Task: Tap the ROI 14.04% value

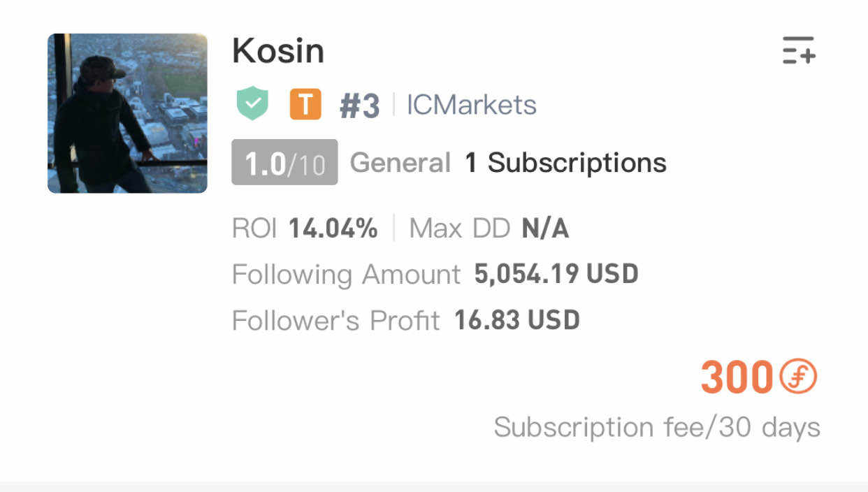Action: 333,229
